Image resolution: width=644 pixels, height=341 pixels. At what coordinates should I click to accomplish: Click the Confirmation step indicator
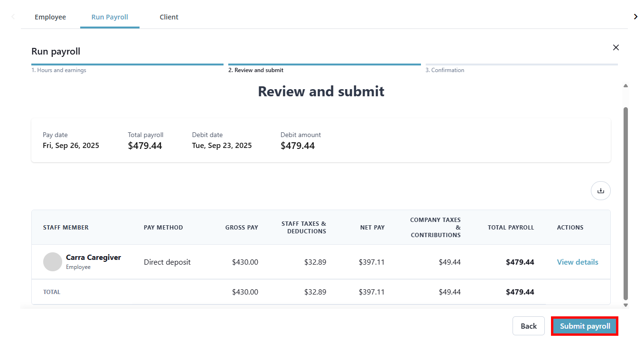(445, 70)
